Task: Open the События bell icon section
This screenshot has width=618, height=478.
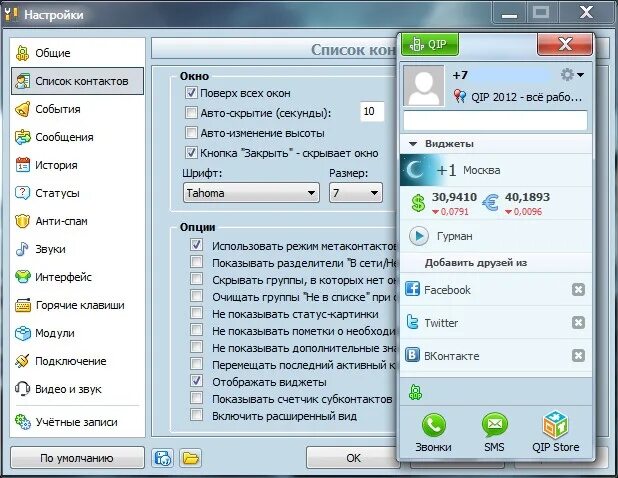Action: point(22,109)
